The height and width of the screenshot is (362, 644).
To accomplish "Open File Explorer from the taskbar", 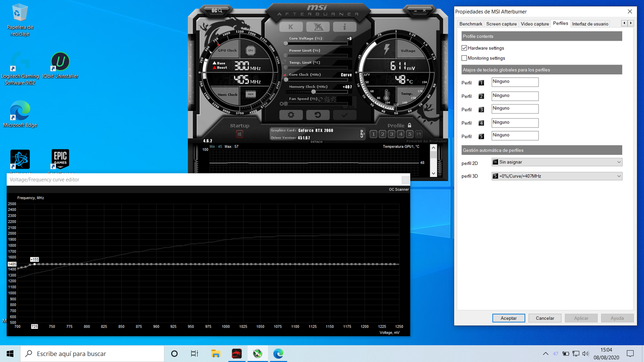I will tap(216, 353).
